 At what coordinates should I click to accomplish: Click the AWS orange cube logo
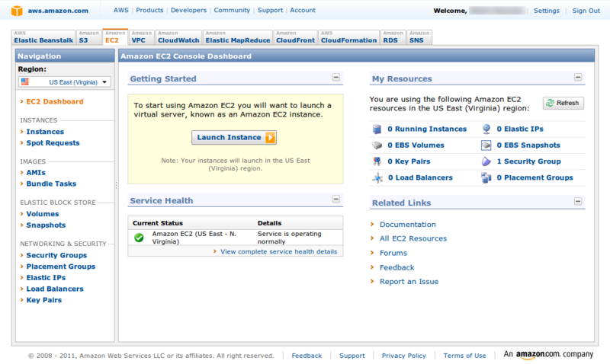pyautogui.click(x=17, y=11)
